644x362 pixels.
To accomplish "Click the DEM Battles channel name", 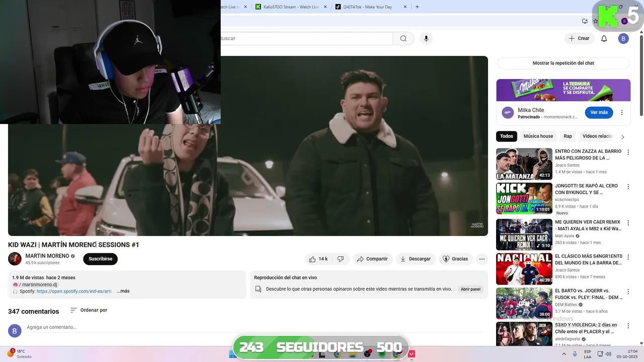I will coord(566,305).
